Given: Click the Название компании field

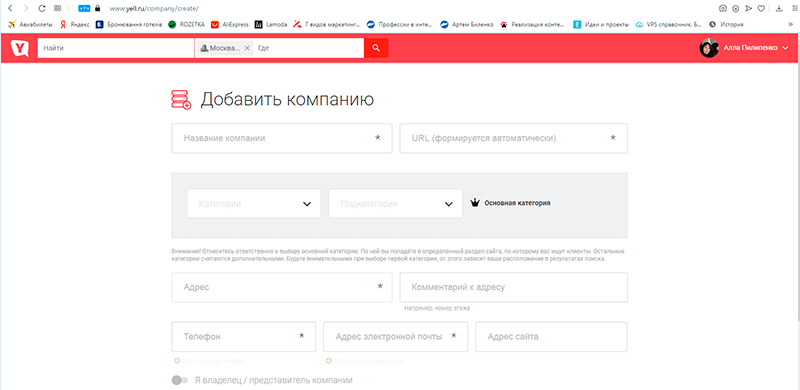Looking at the screenshot, I should pyautogui.click(x=282, y=138).
